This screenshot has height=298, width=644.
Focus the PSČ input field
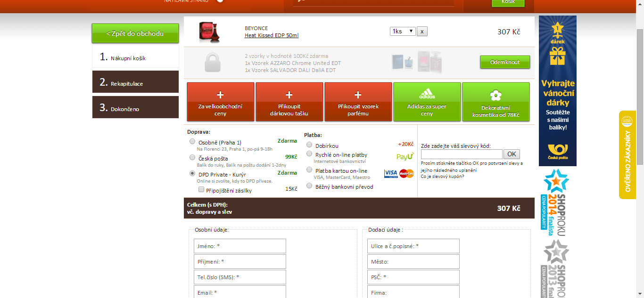pos(413,277)
